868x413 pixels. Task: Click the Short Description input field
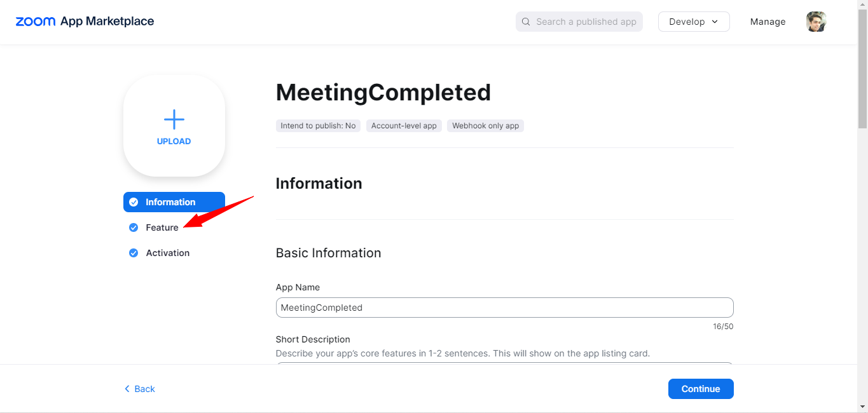(x=504, y=364)
